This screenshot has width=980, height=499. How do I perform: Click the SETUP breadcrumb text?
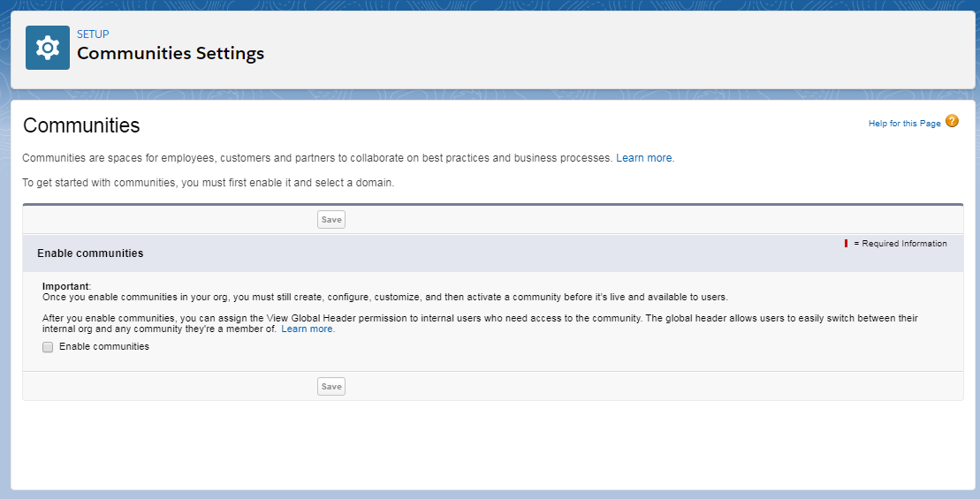(93, 34)
